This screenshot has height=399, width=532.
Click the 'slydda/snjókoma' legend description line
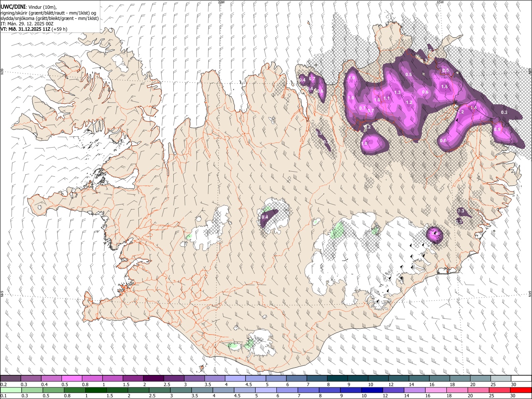pyautogui.click(x=49, y=18)
